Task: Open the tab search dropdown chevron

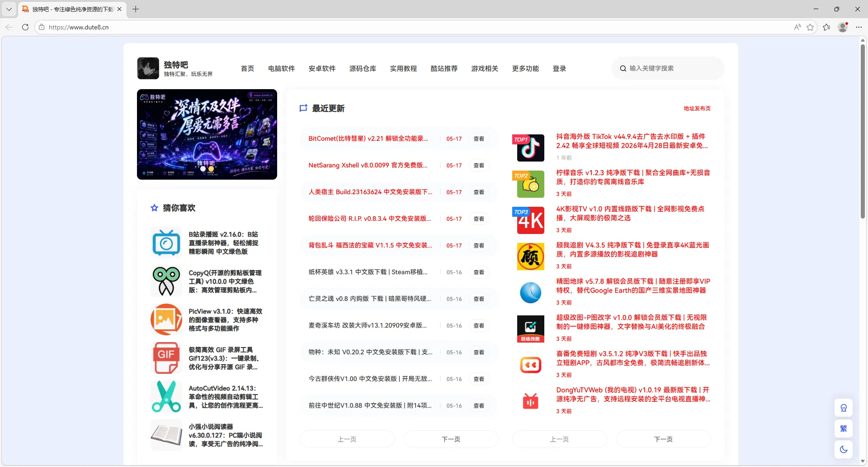Action: coord(9,9)
